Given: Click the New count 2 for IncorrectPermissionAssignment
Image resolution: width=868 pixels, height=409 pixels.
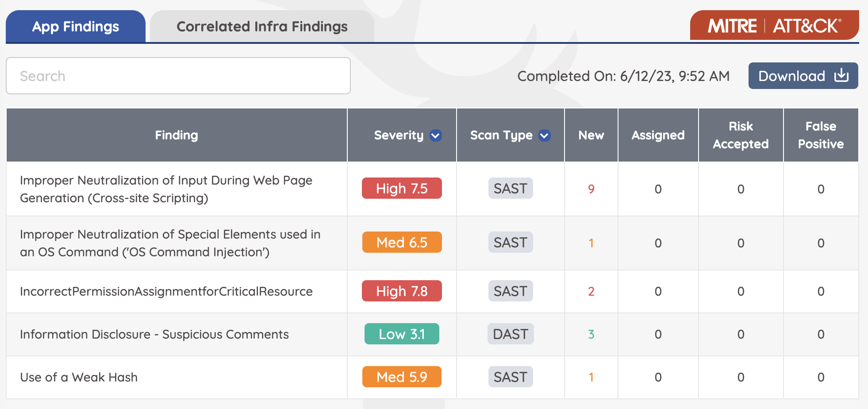Looking at the screenshot, I should (x=591, y=291).
